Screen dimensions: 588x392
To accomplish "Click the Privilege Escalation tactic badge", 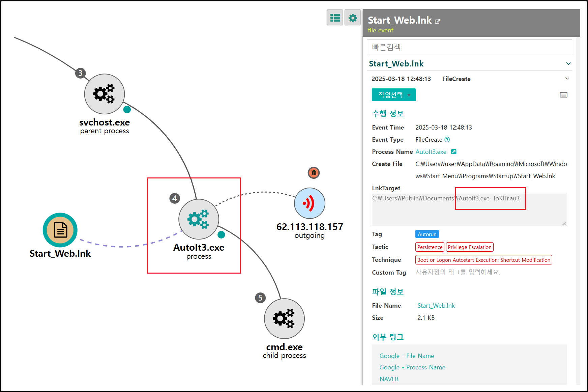I will (470, 247).
